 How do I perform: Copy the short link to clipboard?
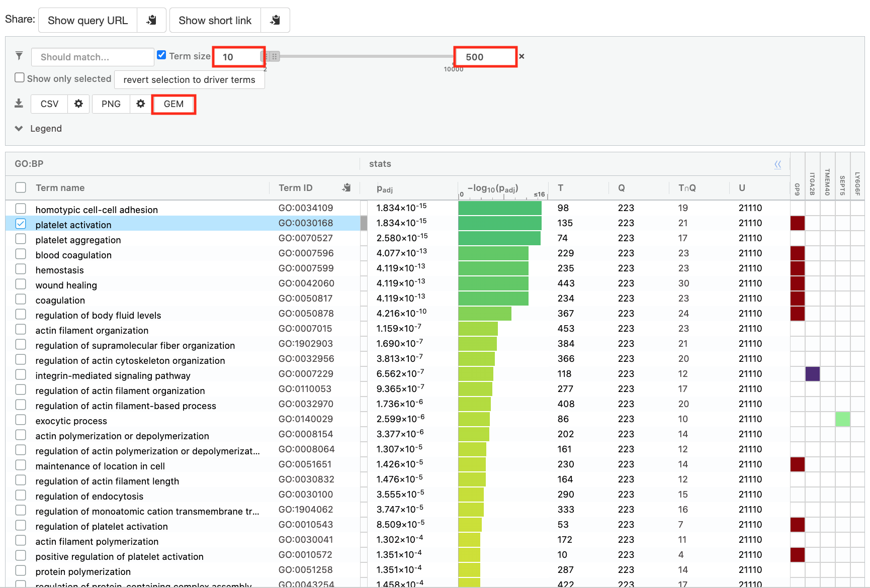[275, 20]
